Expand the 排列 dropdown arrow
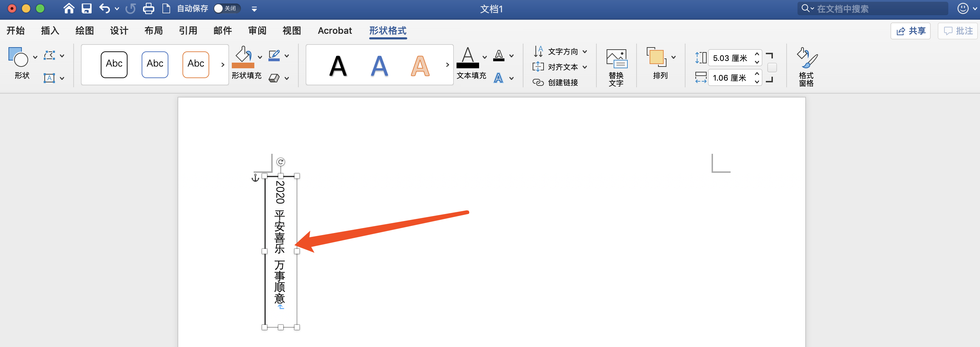 (674, 57)
